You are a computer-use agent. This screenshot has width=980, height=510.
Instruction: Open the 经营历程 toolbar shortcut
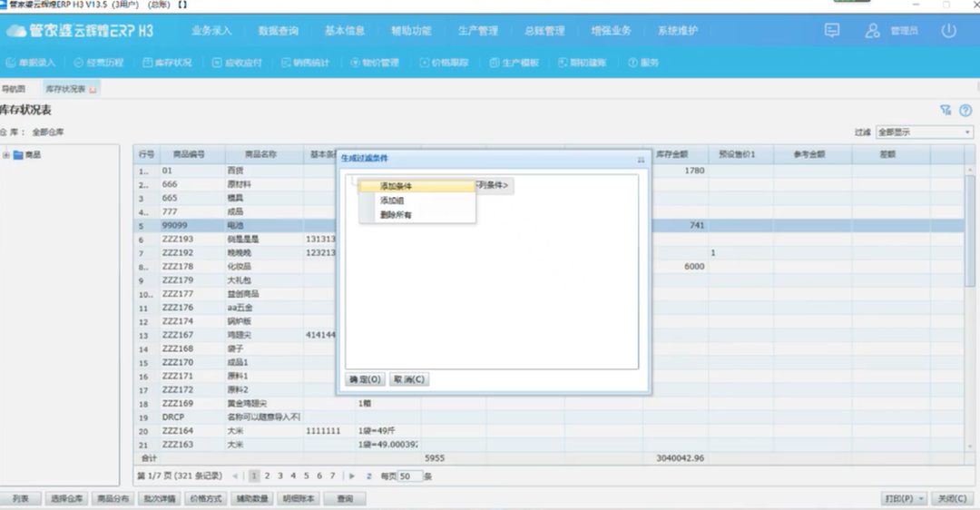[98, 63]
